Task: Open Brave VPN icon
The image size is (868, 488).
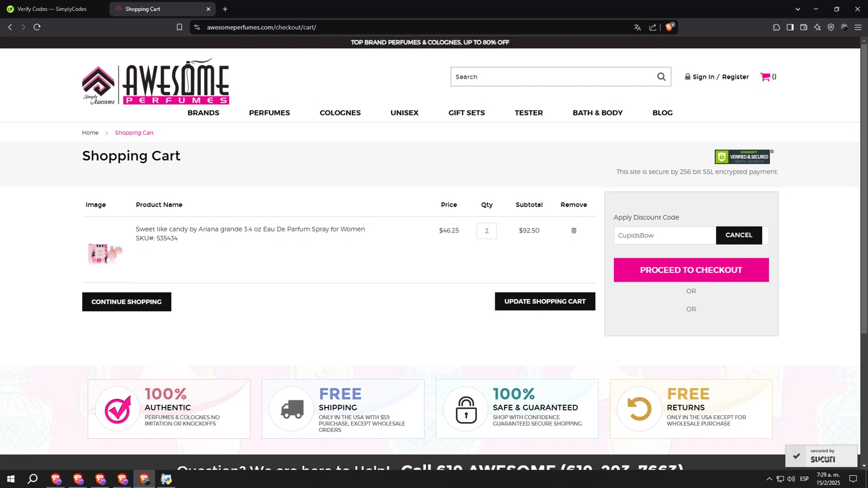Action: 831,27
